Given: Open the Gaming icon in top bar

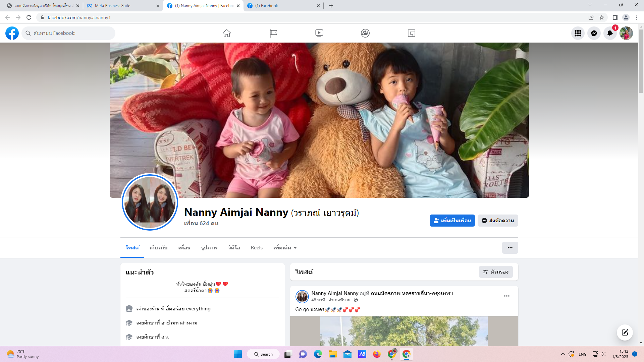Looking at the screenshot, I should (x=412, y=33).
